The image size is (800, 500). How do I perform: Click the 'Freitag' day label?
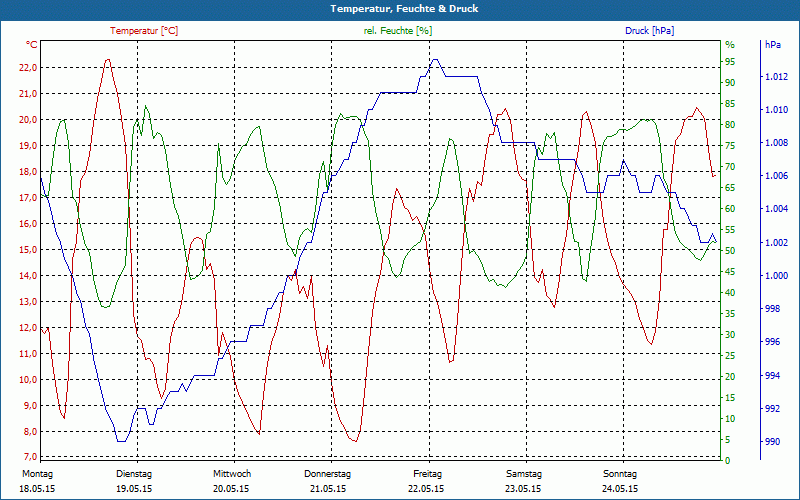point(428,474)
